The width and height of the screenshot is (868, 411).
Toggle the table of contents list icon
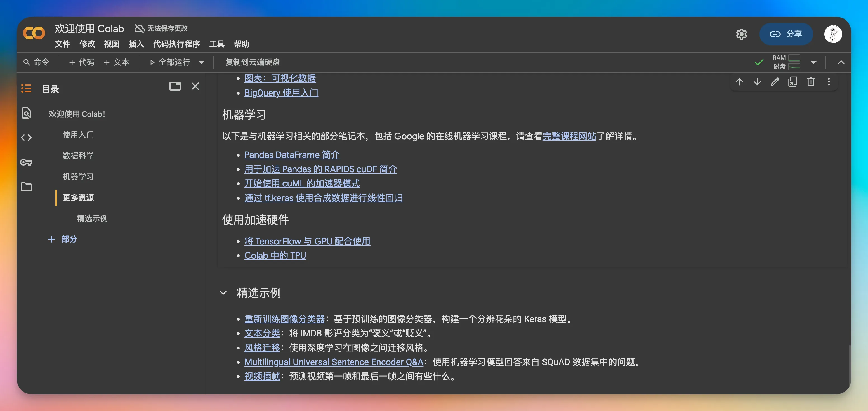point(26,89)
